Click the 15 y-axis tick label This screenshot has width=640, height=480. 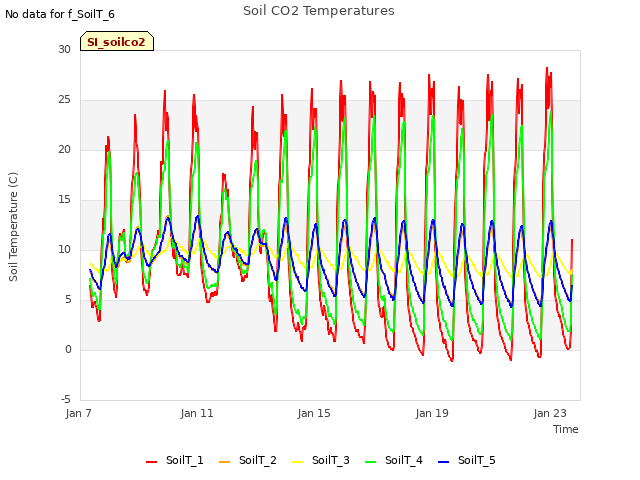coord(64,200)
